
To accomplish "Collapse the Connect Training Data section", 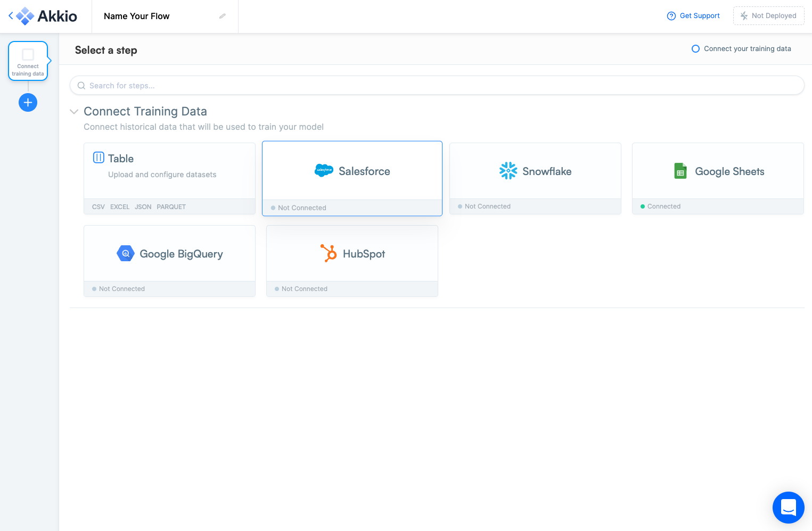I will tap(74, 111).
